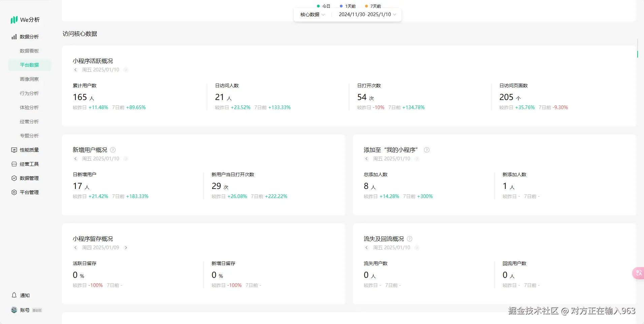
Task: Open the date range 2024/11/30-2025/1/10 picker
Action: 367,14
